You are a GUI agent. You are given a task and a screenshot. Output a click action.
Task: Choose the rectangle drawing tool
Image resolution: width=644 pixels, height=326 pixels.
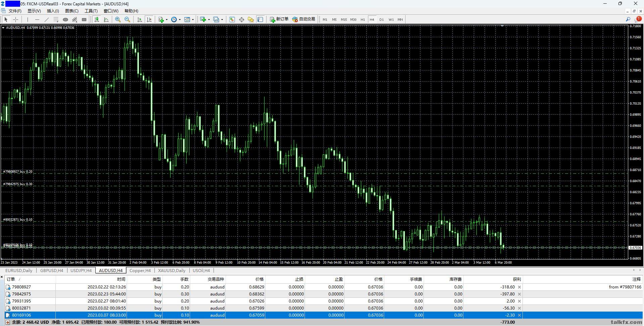(84, 19)
